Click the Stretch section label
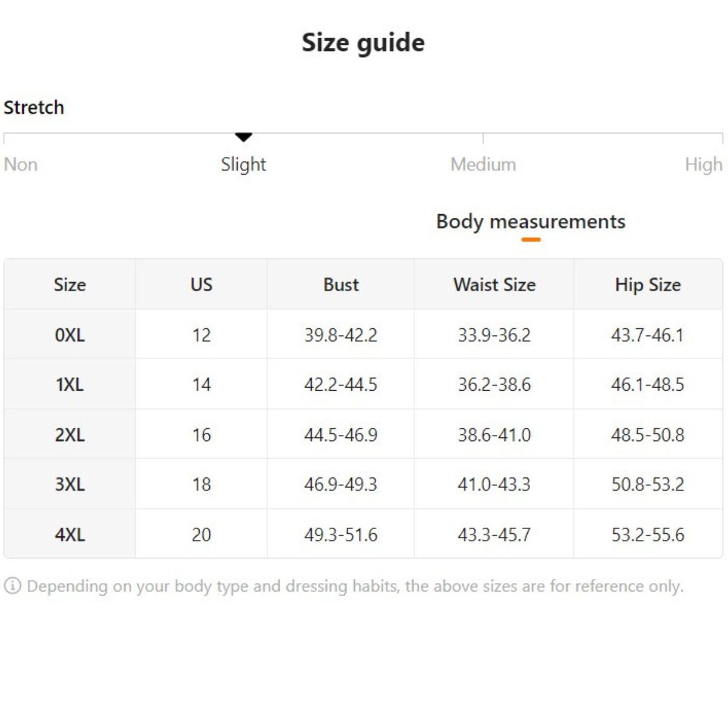728x728 pixels. point(34,107)
